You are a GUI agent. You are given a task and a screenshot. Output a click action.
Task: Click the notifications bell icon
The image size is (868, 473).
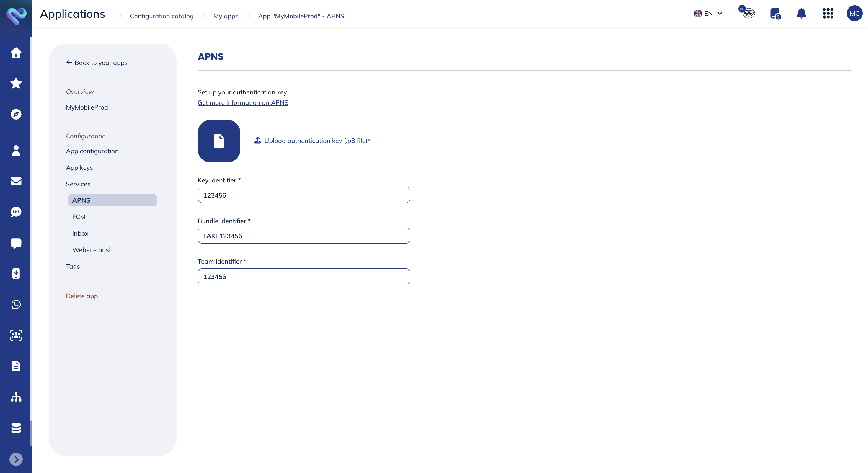[801, 14]
